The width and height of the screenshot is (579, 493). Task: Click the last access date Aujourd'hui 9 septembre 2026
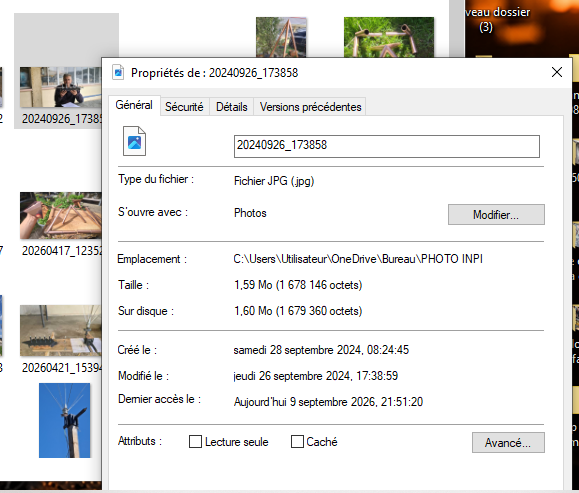(x=328, y=402)
